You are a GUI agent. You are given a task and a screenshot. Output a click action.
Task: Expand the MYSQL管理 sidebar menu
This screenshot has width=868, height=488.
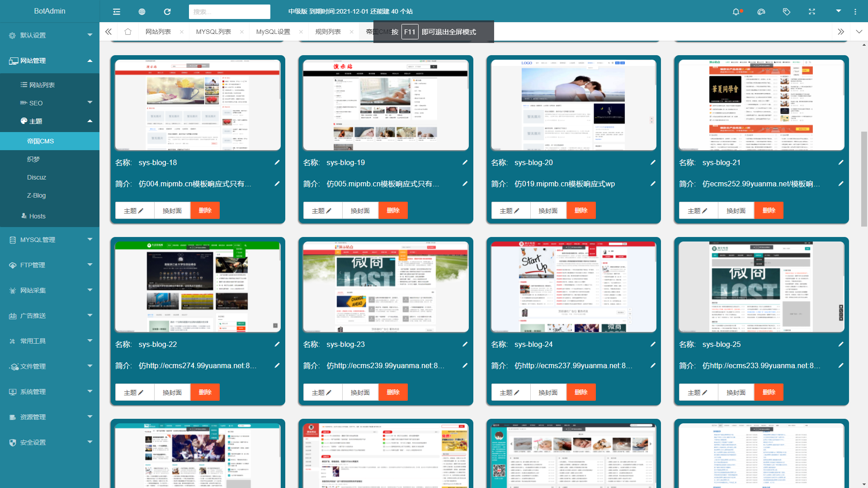pos(50,240)
